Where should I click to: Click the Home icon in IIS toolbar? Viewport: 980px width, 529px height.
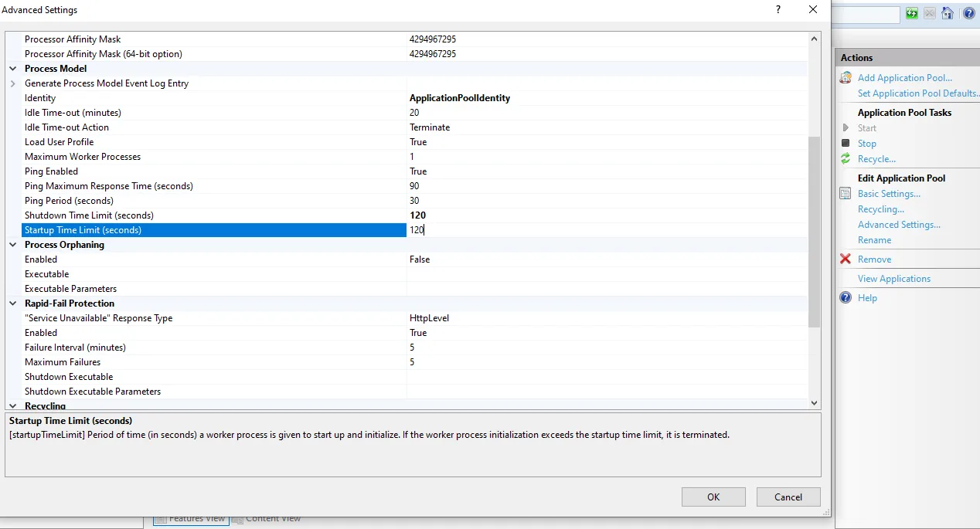[x=948, y=13]
